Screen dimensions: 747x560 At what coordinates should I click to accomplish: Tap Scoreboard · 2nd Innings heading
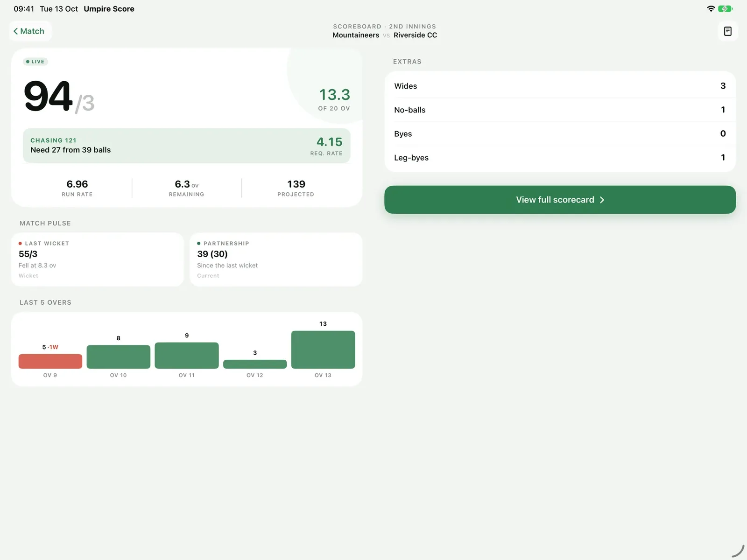(x=384, y=27)
